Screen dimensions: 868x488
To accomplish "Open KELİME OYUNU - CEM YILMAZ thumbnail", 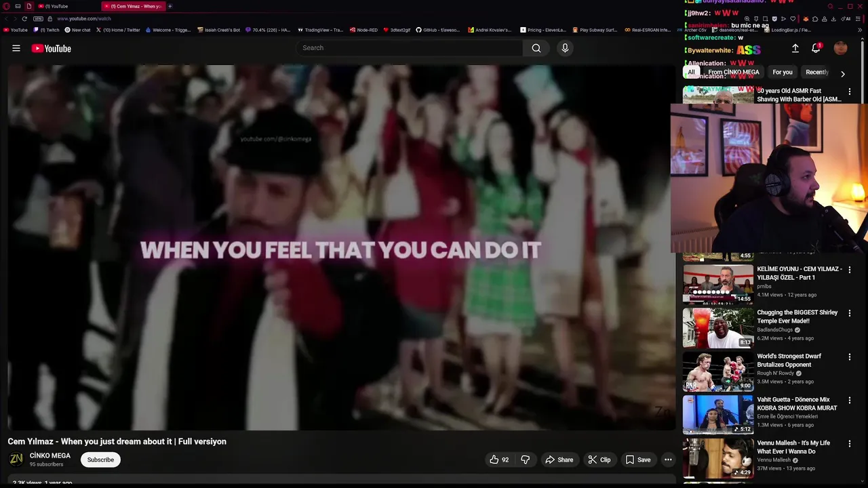I will pyautogui.click(x=718, y=283).
